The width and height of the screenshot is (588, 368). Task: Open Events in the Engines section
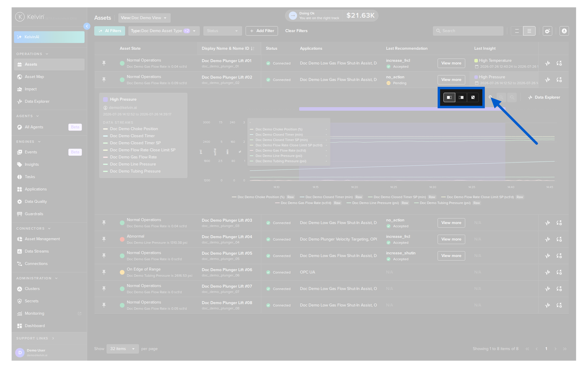[x=31, y=152]
